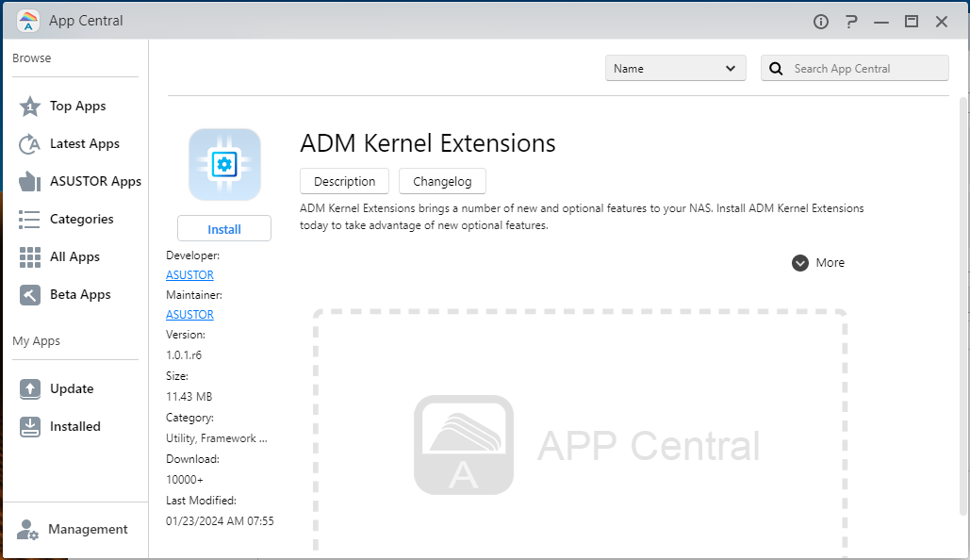This screenshot has width=970, height=560.
Task: Show All Apps grid icon
Action: tap(30, 257)
